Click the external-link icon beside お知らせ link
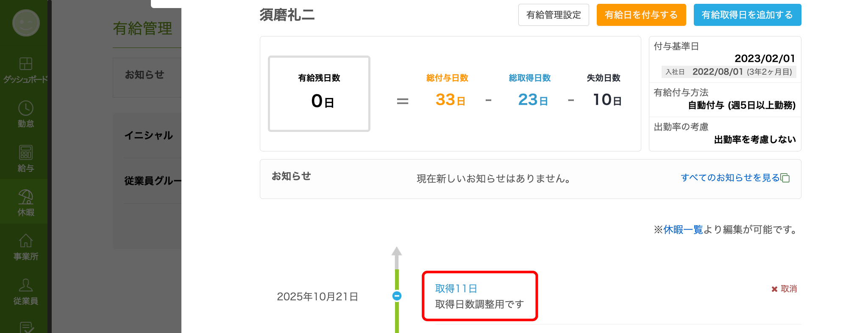This screenshot has height=333, width=868. coord(785,178)
